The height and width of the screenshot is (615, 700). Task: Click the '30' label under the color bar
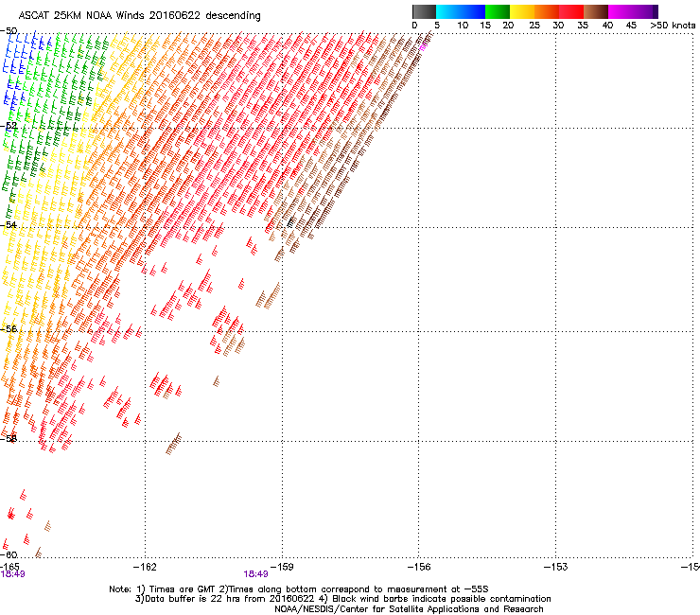pos(558,26)
